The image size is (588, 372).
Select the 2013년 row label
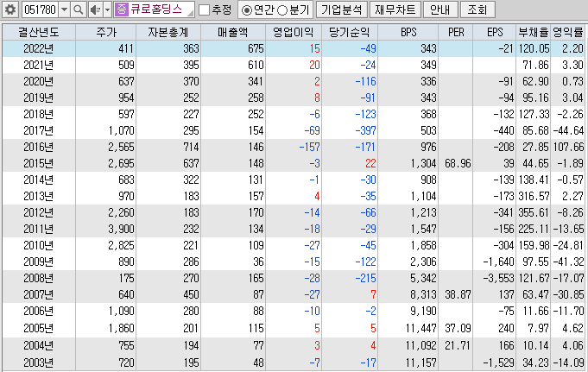coord(39,196)
